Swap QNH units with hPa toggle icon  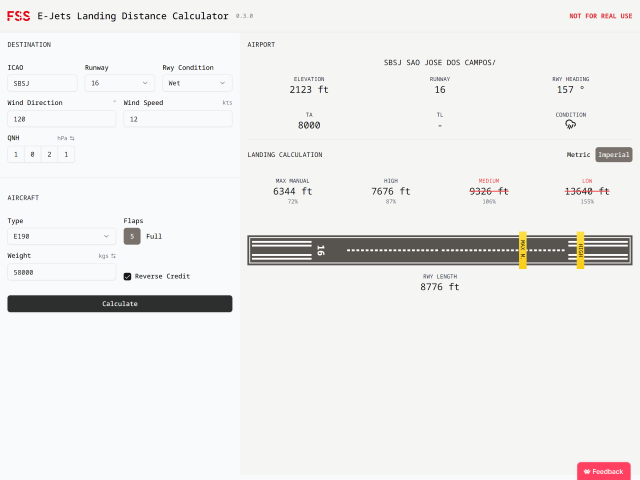coord(72,138)
